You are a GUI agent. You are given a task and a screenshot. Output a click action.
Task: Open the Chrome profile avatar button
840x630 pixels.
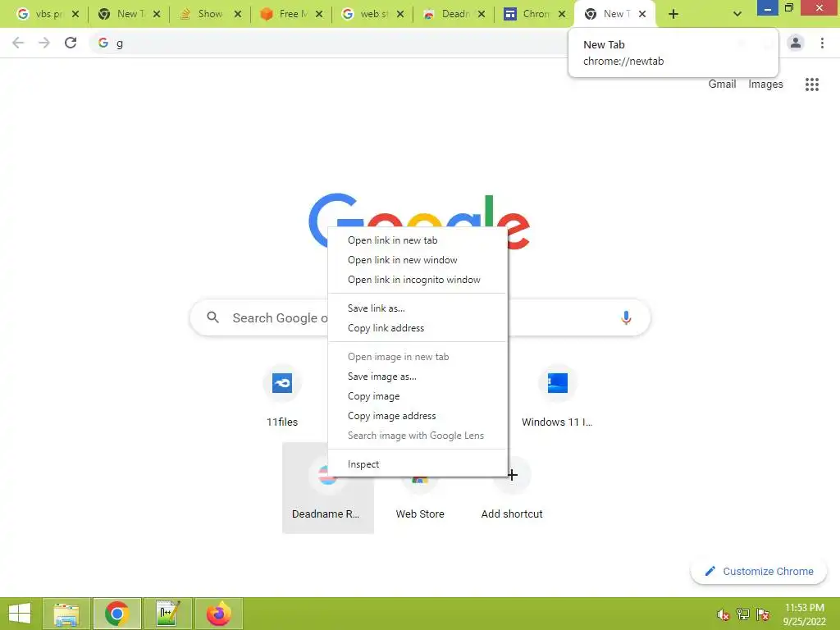(796, 43)
